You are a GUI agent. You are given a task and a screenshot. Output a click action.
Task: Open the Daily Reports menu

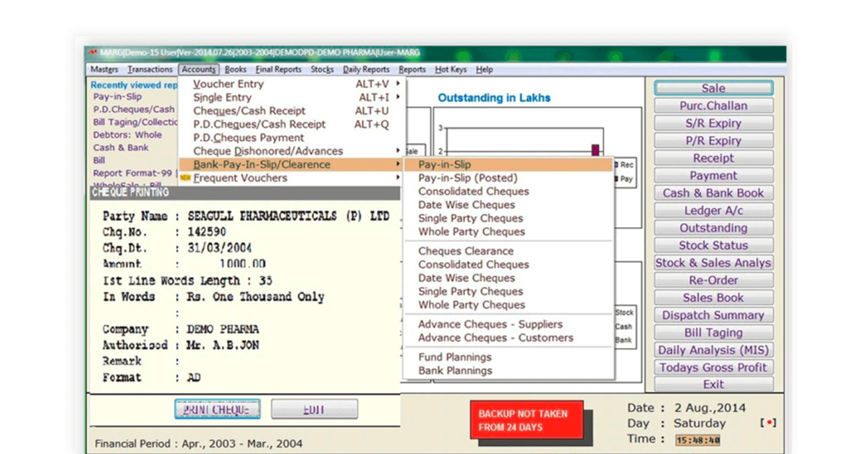click(x=366, y=69)
